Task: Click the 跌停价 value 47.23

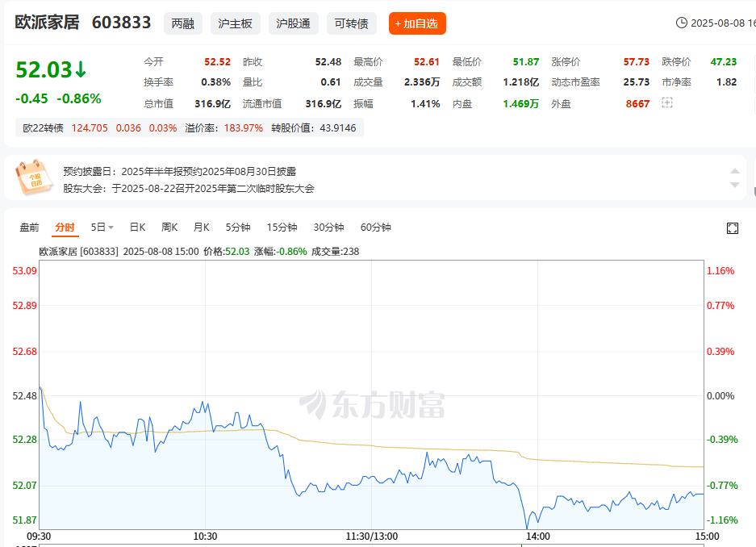Action: pyautogui.click(x=723, y=62)
